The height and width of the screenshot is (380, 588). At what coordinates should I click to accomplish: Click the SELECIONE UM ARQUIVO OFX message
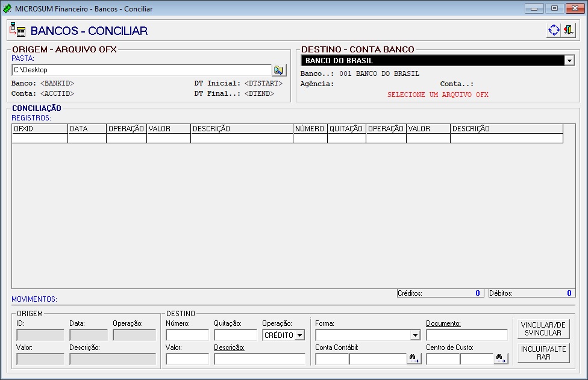(437, 95)
